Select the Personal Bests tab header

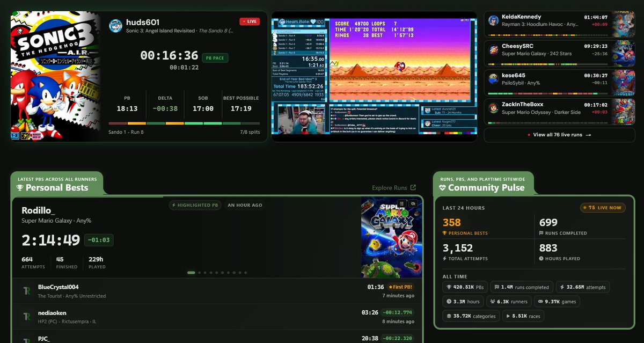(x=56, y=184)
